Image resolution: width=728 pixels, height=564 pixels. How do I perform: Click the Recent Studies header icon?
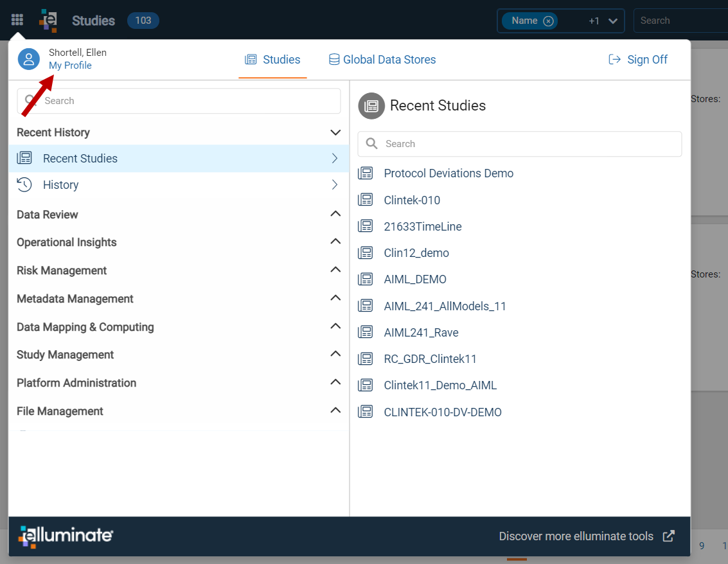[x=371, y=106]
